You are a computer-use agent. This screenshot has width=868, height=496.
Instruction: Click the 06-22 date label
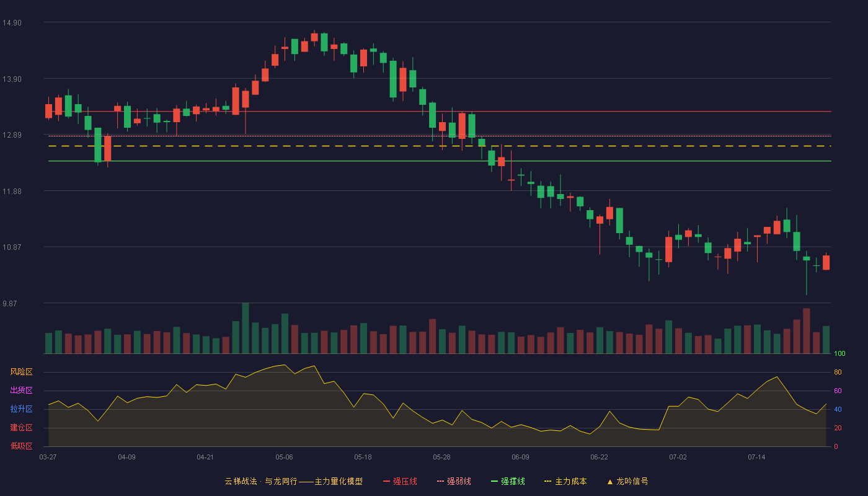[x=599, y=457]
